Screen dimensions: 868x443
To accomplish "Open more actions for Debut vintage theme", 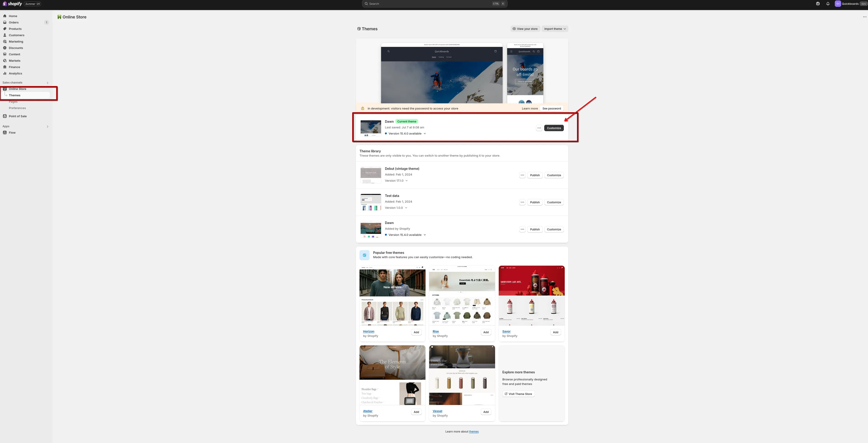I will (x=522, y=175).
